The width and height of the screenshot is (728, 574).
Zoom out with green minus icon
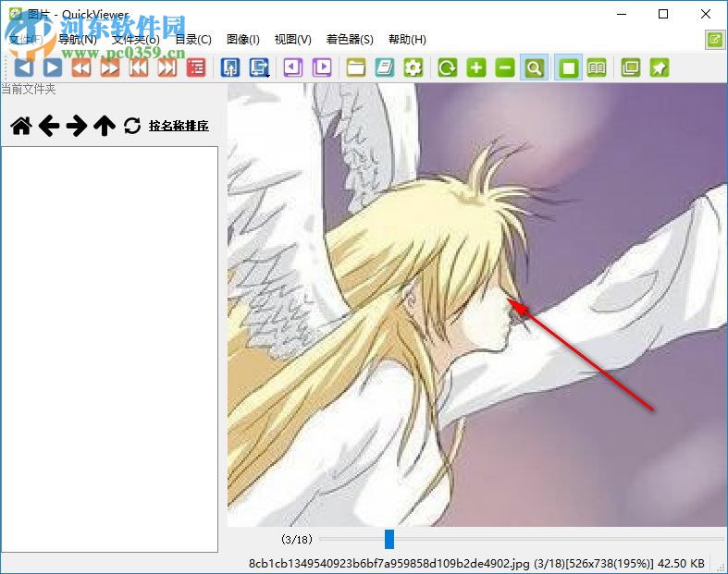point(505,67)
